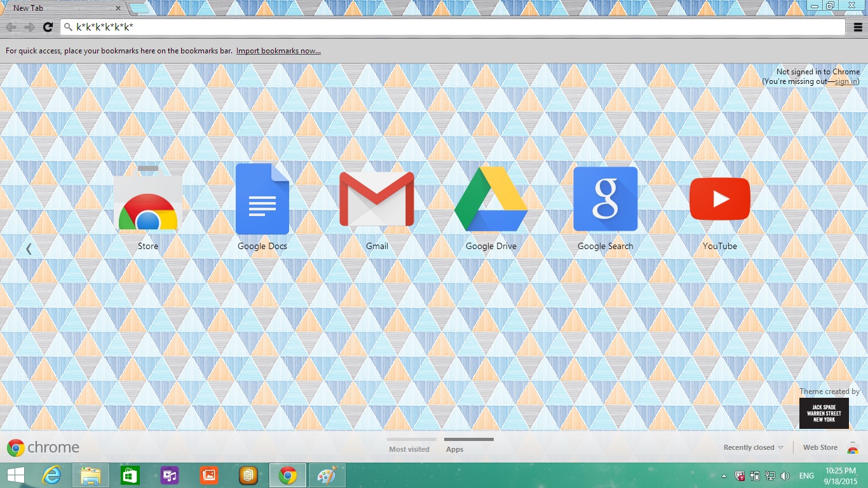This screenshot has width=868, height=488.
Task: Switch to the Most visited tab
Action: [x=409, y=449]
